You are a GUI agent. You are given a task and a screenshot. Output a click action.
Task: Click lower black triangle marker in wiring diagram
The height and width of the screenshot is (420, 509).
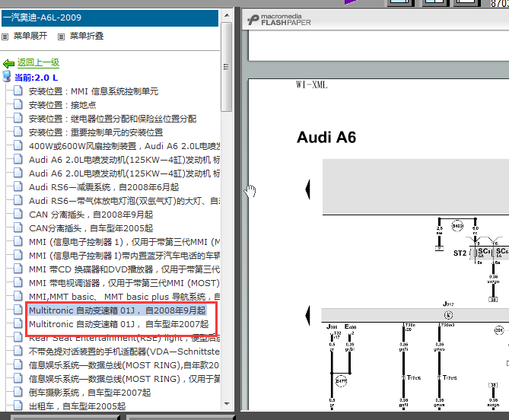pyautogui.click(x=308, y=314)
